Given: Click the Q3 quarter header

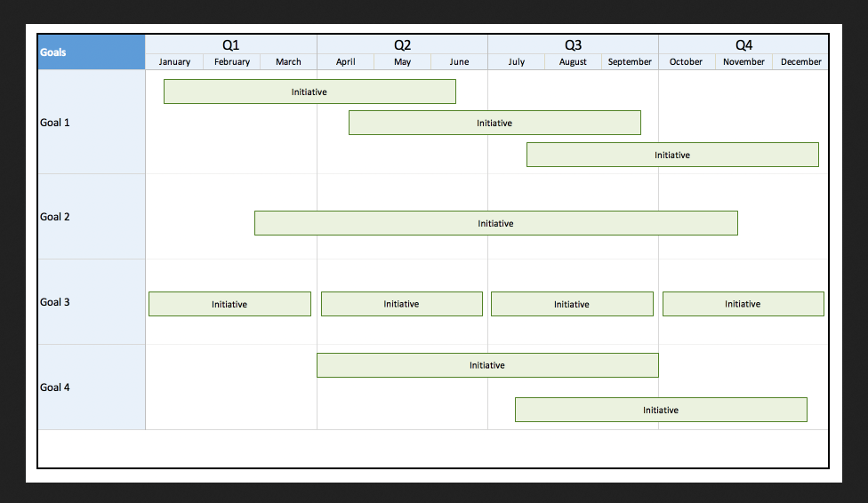Looking at the screenshot, I should click(573, 44).
